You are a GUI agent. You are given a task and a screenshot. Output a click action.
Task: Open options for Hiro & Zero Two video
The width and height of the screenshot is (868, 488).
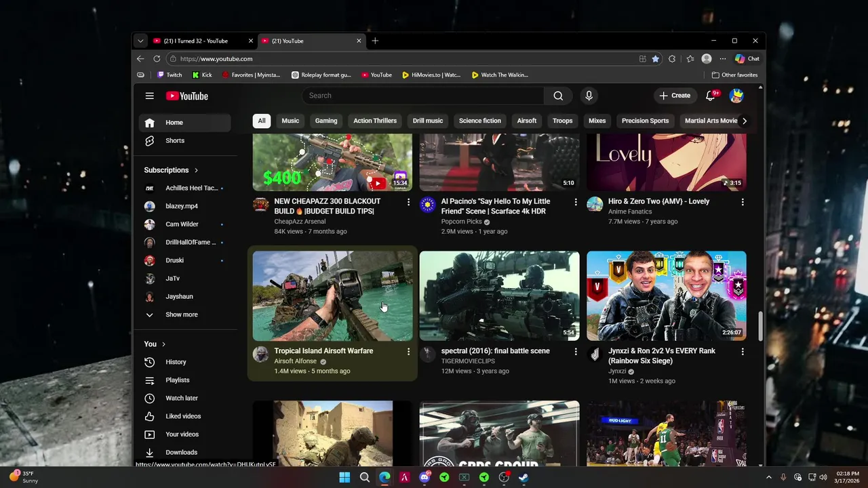tap(743, 202)
